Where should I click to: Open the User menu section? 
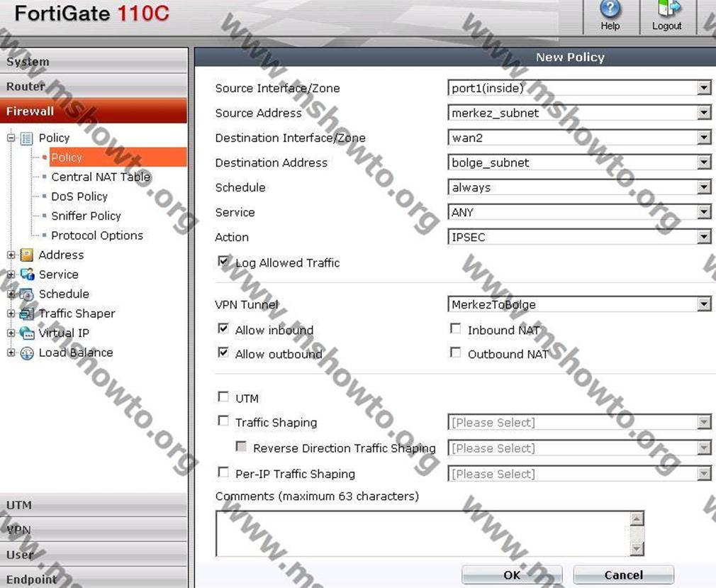click(94, 554)
